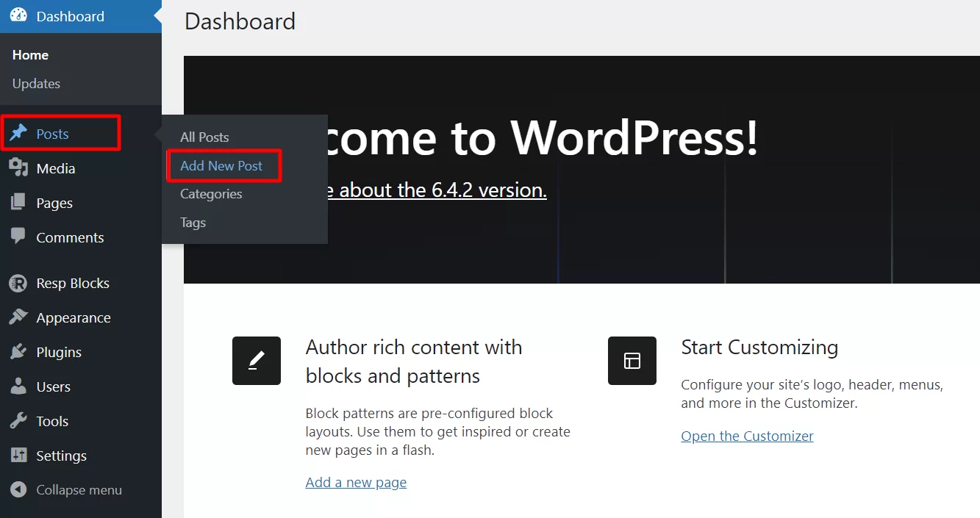Click the Settings sliders icon
This screenshot has height=518, width=980.
pos(18,456)
